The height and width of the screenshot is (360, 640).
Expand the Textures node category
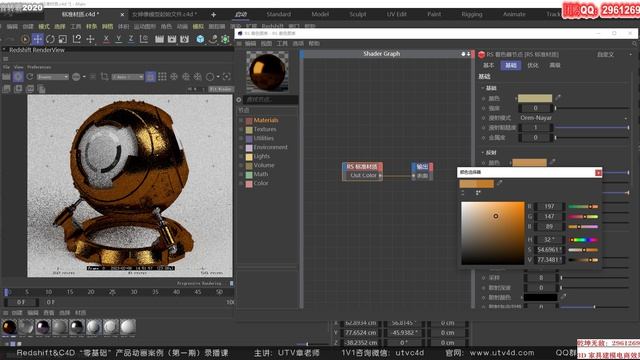(241, 129)
